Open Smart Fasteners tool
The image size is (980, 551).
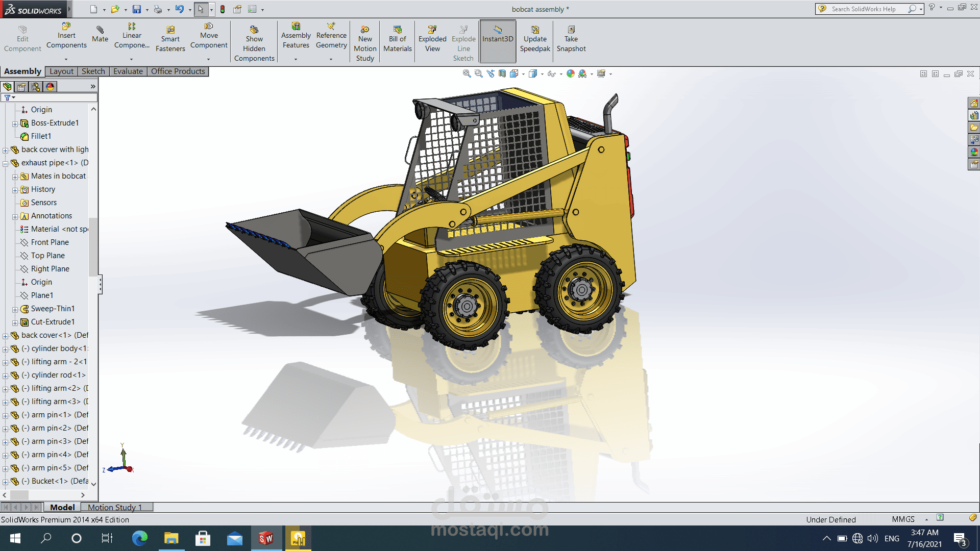click(x=170, y=39)
